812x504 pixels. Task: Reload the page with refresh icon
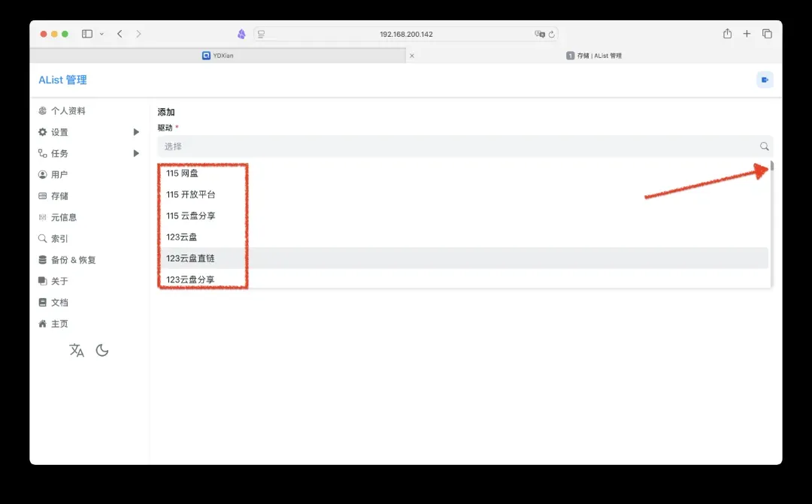[552, 35]
